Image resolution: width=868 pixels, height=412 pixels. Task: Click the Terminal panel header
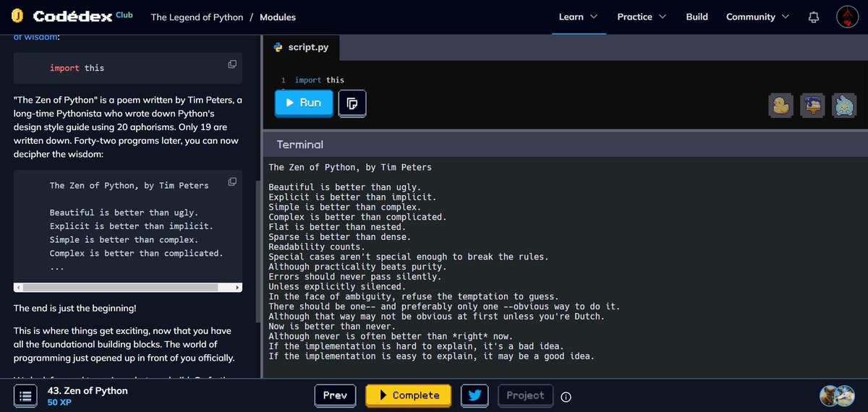point(565,145)
